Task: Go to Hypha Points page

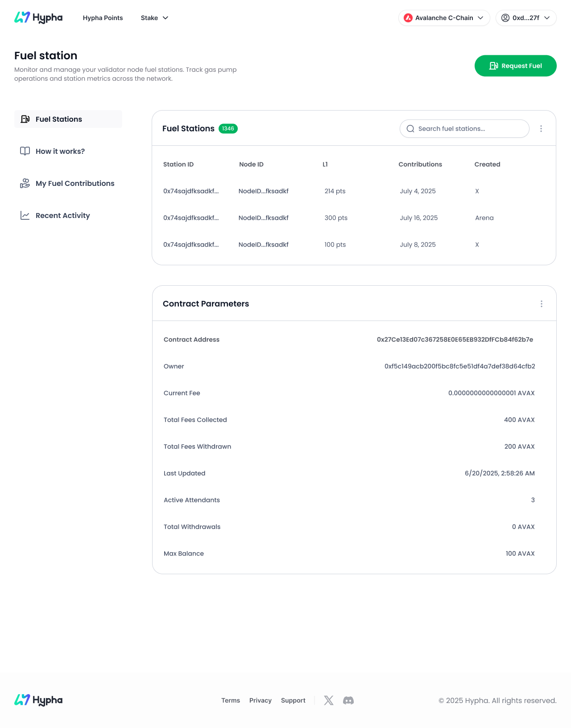Action: pyautogui.click(x=103, y=18)
